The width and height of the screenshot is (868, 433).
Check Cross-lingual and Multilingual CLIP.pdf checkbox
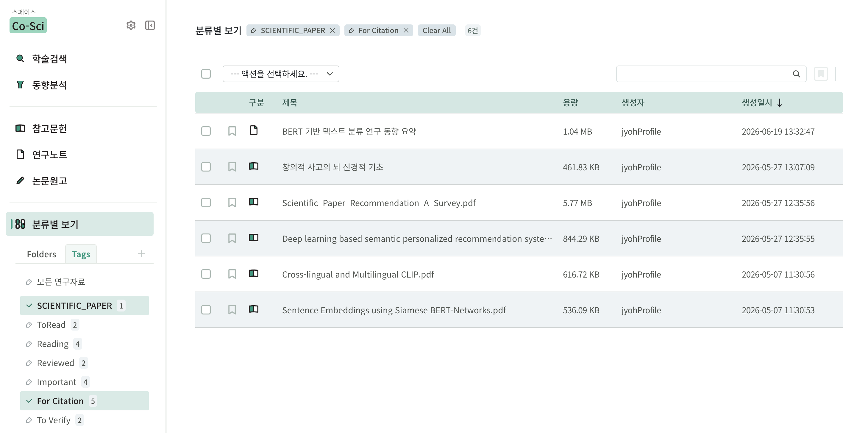pyautogui.click(x=206, y=274)
